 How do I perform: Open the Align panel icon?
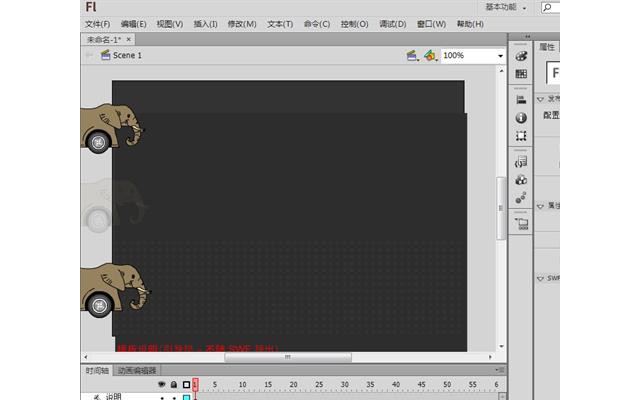coord(521,100)
